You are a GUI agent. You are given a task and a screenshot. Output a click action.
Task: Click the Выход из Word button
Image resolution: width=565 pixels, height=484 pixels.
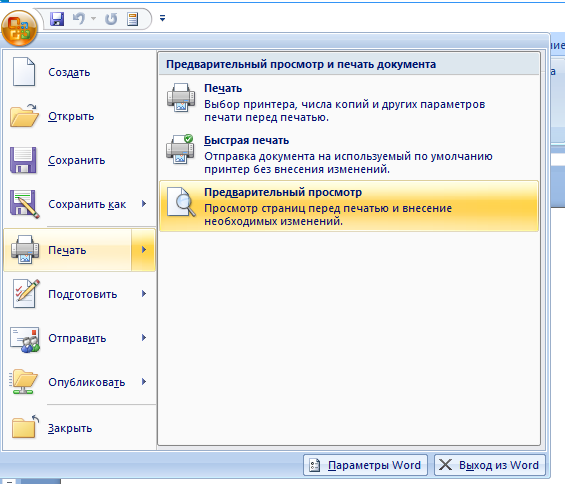[x=490, y=465]
